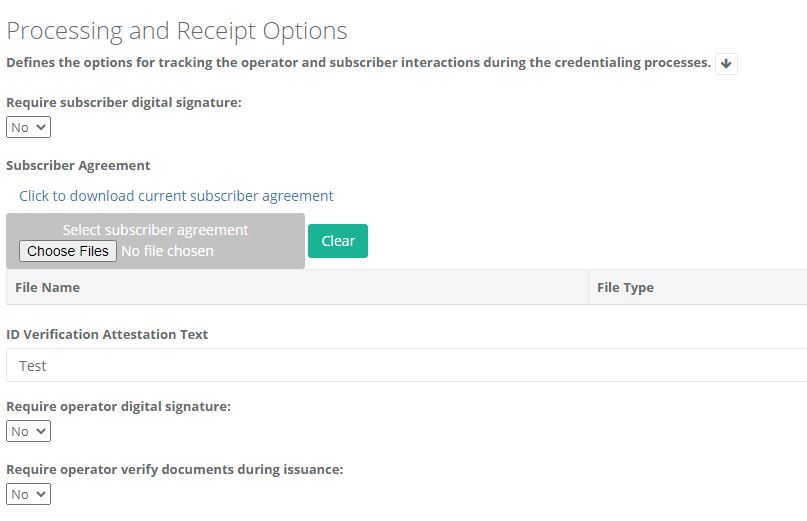807x521 pixels.
Task: Click the description sentence about credentialing processes
Action: pyautogui.click(x=358, y=63)
